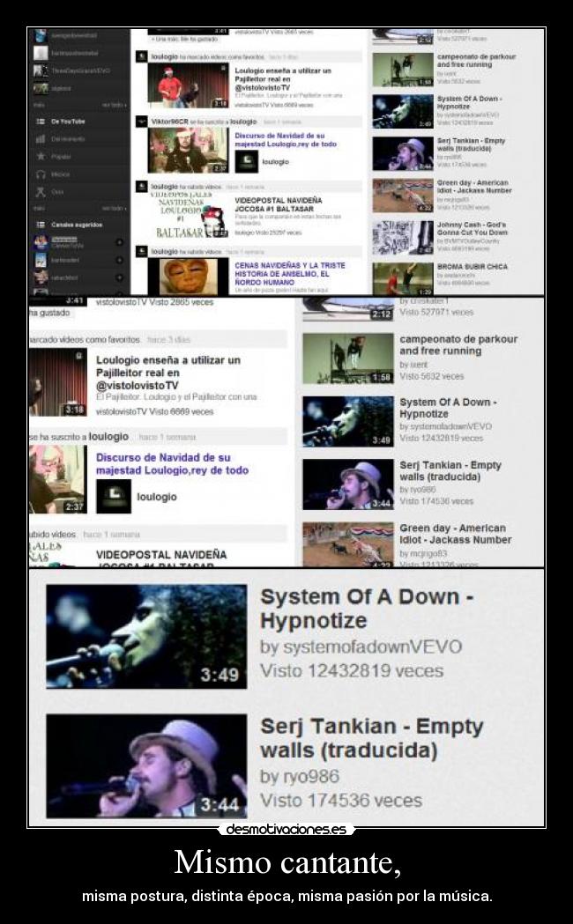
Task: Expand the 'Una más: Me ha gustado' entry
Action: [x=185, y=39]
